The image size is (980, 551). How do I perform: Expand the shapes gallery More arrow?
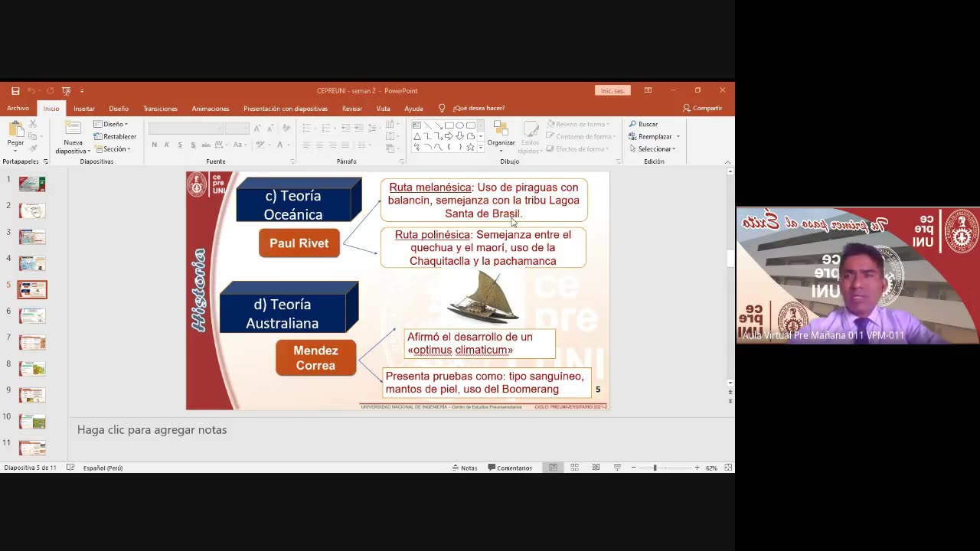[x=481, y=147]
